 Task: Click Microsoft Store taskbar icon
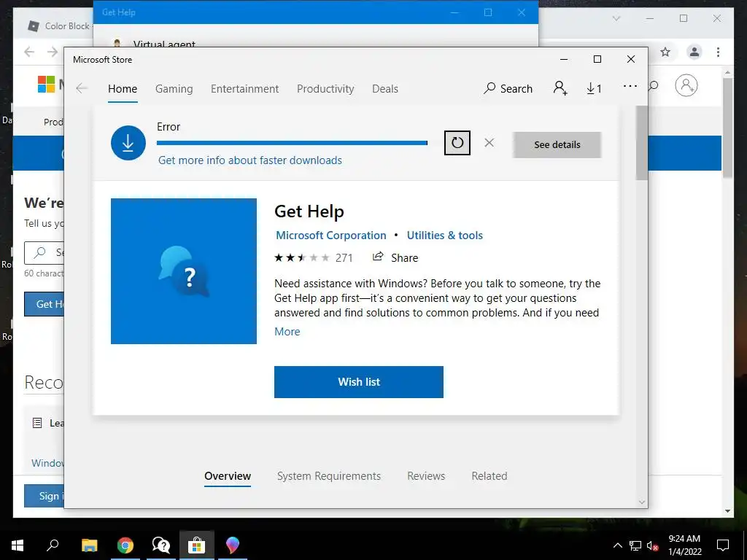[196, 545]
